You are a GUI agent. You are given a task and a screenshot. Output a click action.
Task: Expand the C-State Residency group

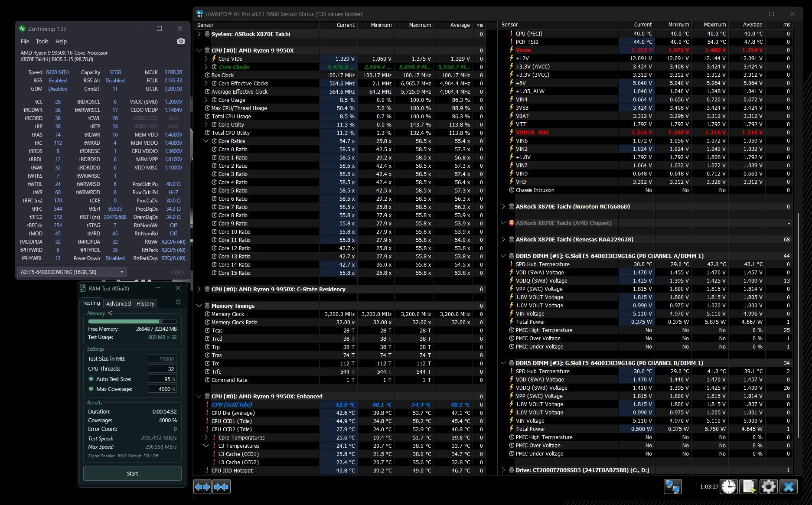click(x=199, y=289)
